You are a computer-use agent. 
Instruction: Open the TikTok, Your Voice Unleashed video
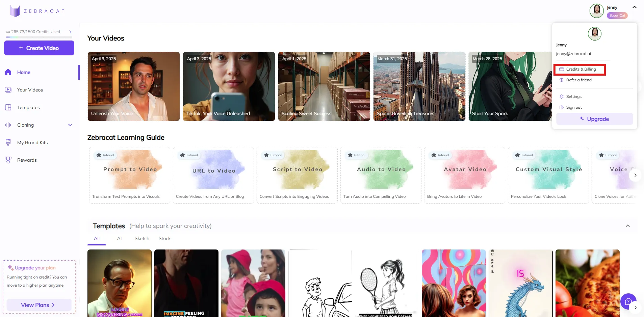click(229, 86)
